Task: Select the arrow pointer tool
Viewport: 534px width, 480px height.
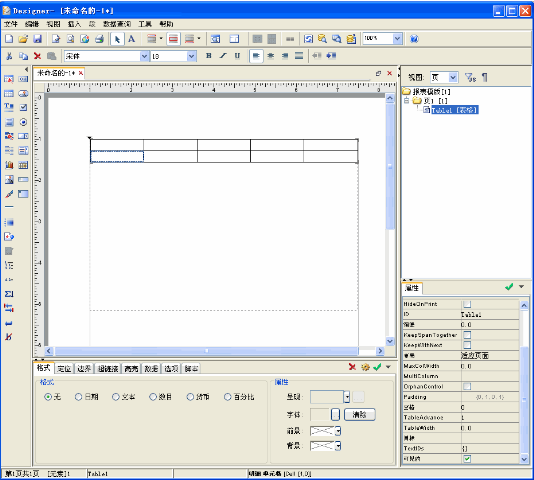Action: (x=117, y=39)
